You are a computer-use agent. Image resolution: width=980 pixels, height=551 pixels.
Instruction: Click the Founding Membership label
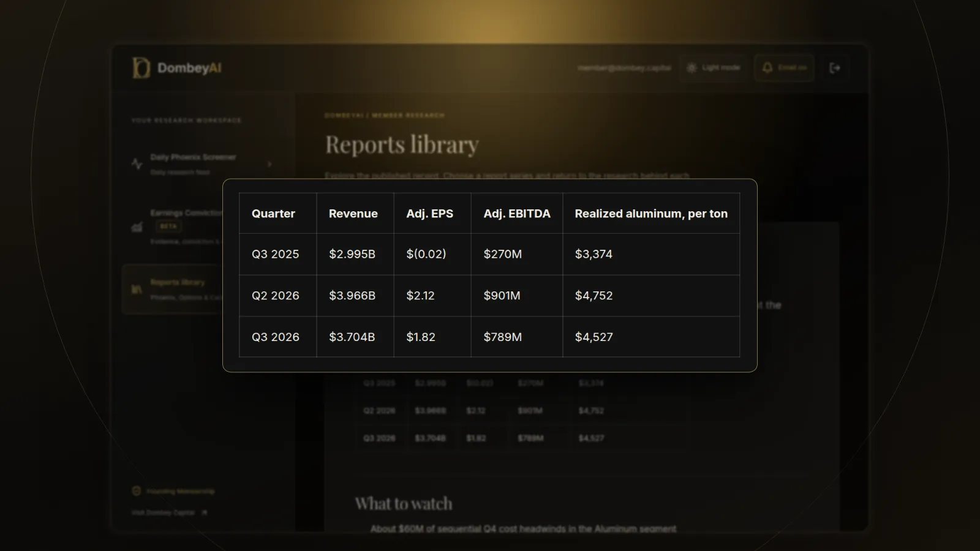coord(180,491)
